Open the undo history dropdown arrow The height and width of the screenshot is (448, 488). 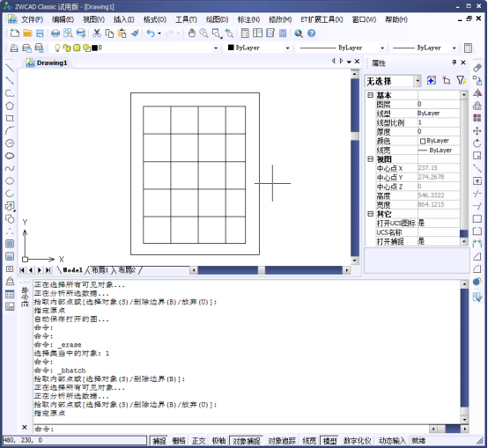(x=159, y=33)
